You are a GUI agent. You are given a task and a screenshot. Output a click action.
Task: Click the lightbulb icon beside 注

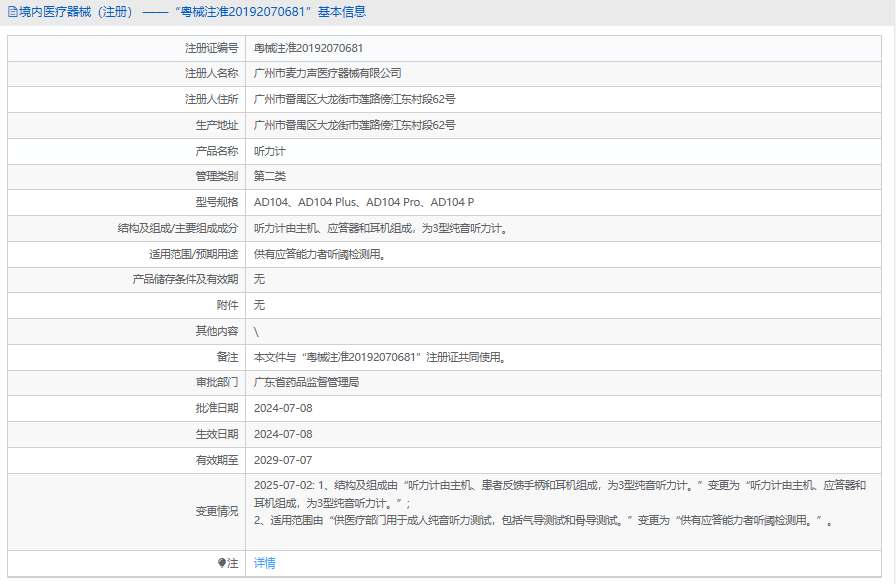point(222,563)
